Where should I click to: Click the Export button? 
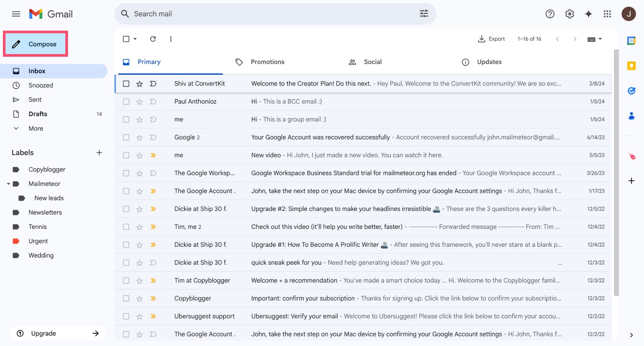click(x=491, y=39)
